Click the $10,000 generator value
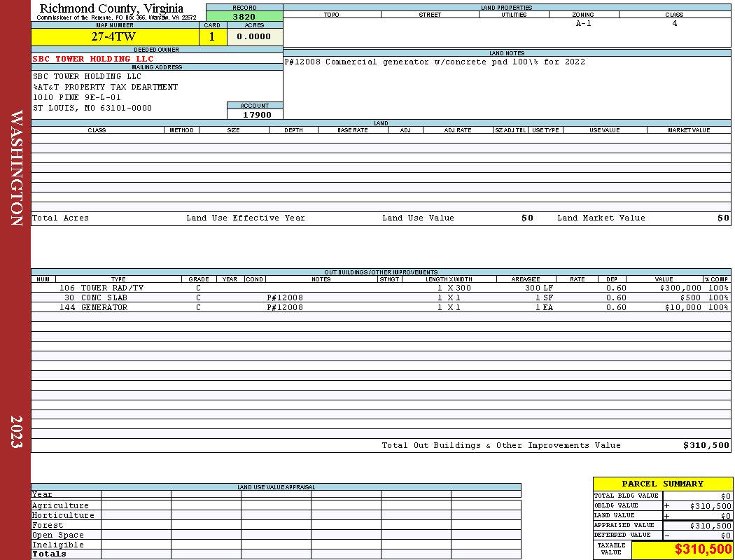This screenshot has width=735, height=560. pyautogui.click(x=683, y=307)
